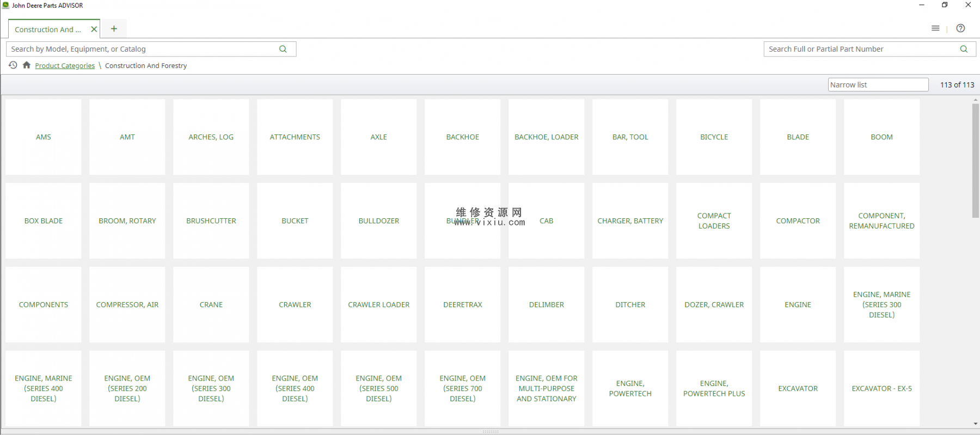Screen dimensions: 980x435
Task: Open COMPACT LOADERS category
Action: tap(714, 221)
